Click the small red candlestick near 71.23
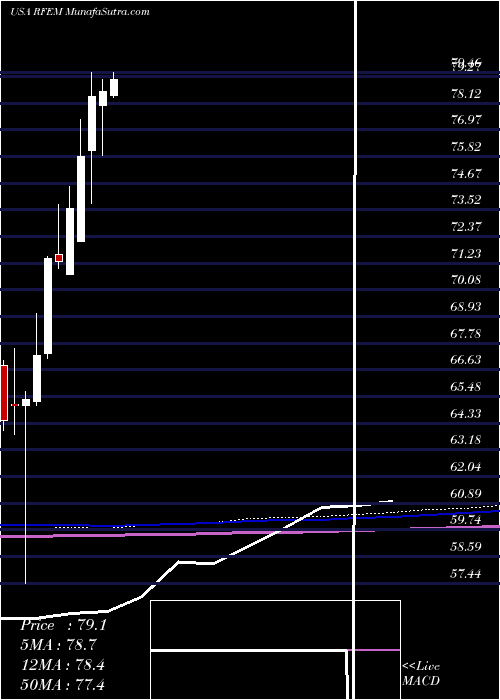This screenshot has width=500, height=700. (58, 258)
